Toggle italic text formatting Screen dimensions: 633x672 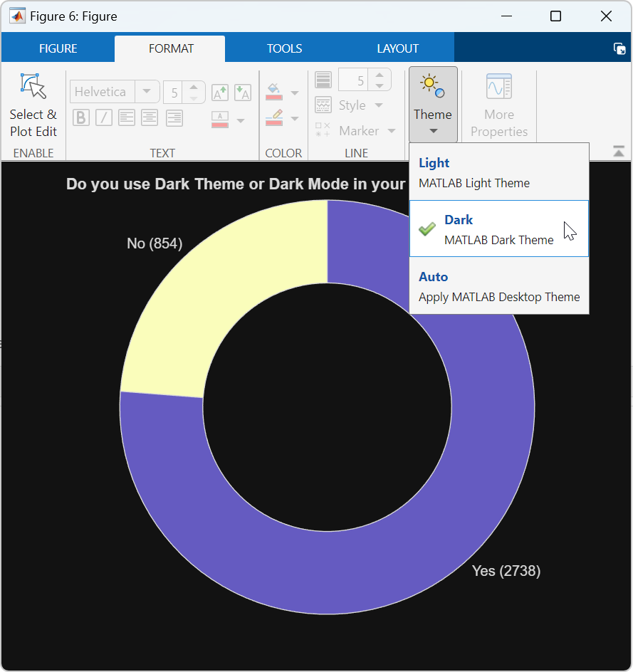coord(104,118)
